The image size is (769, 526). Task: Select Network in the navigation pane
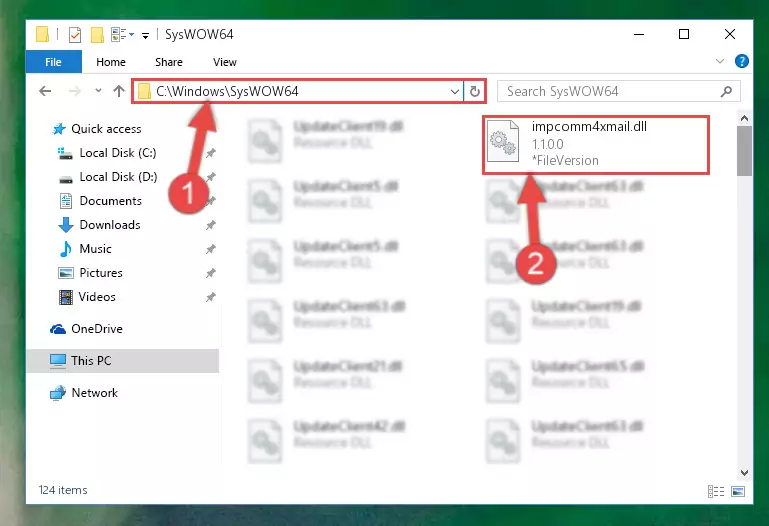pos(95,393)
